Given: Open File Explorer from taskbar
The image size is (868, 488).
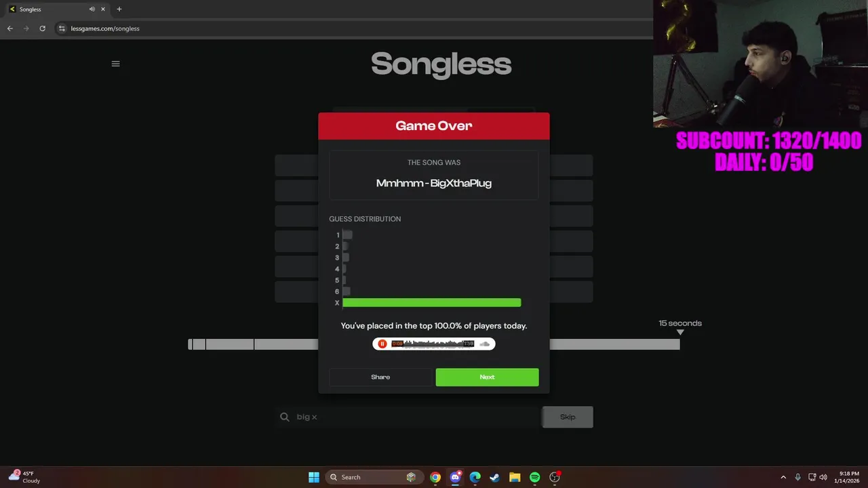Looking at the screenshot, I should click(515, 477).
